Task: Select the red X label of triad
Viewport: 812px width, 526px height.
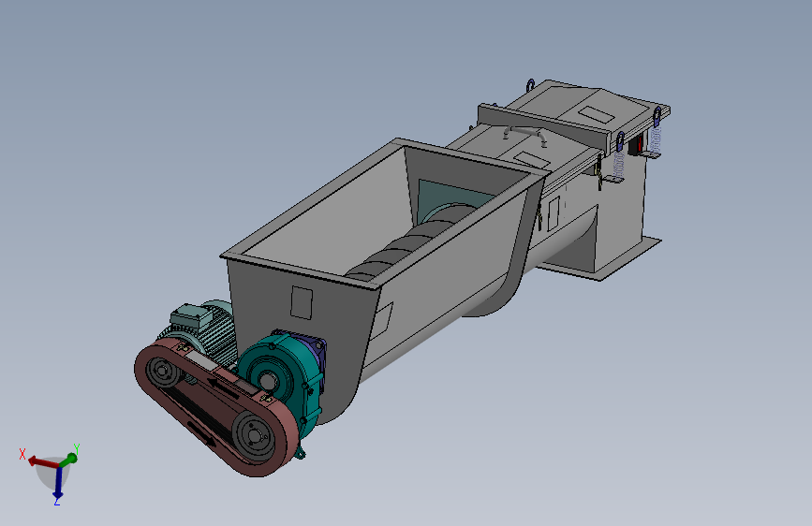Action: tap(22, 454)
